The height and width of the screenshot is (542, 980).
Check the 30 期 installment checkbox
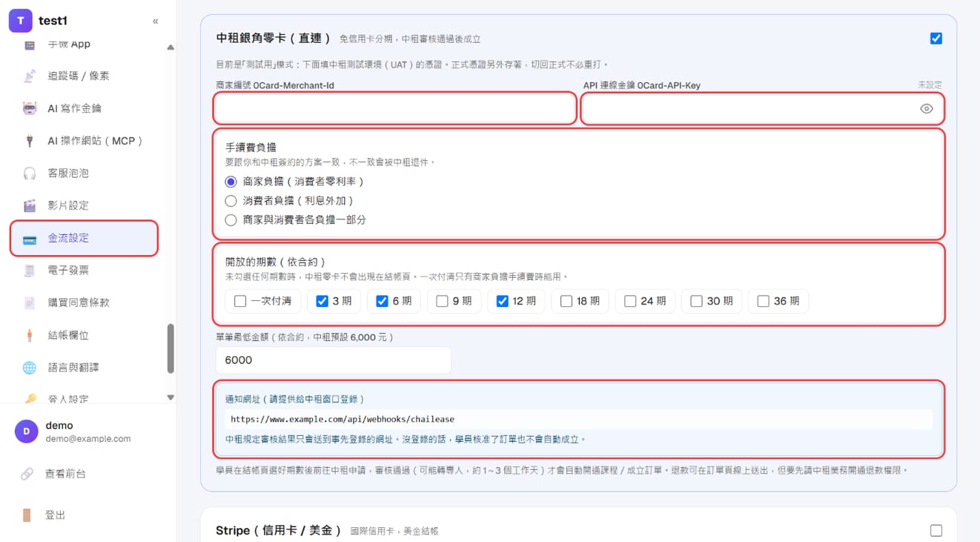(x=696, y=301)
